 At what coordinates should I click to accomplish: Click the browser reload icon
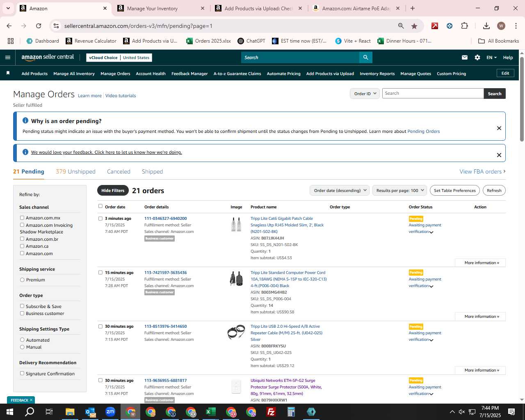tap(39, 26)
